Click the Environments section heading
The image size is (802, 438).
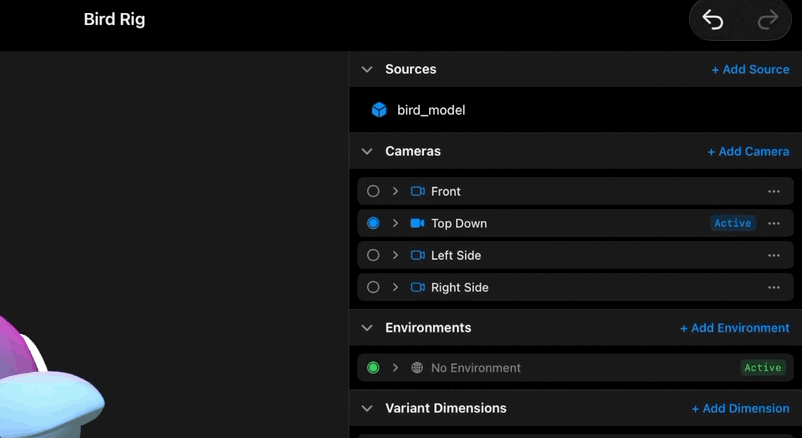428,327
